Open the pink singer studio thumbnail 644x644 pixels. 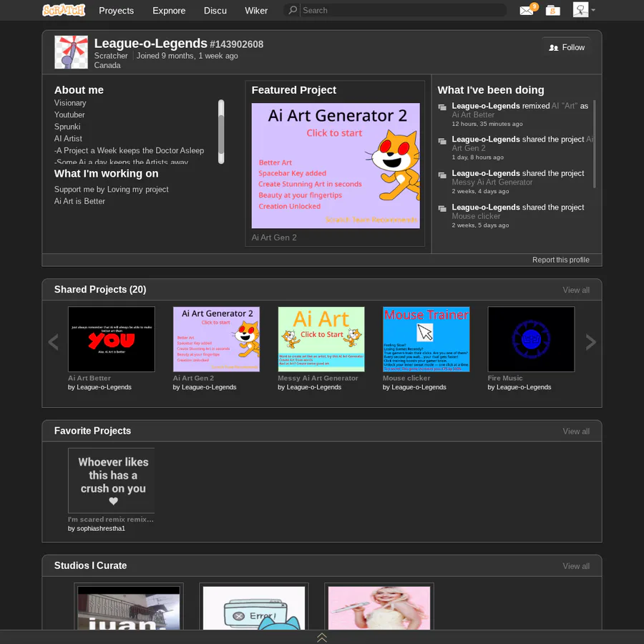[379, 608]
